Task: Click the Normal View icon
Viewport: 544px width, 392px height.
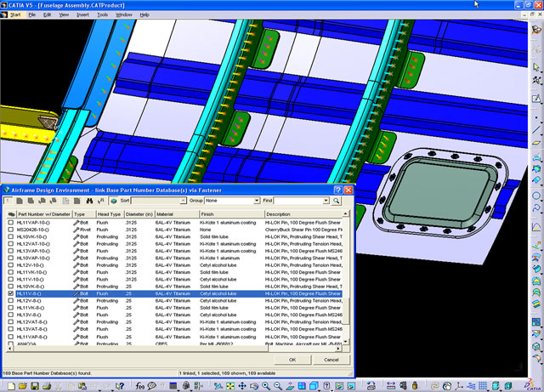Action: click(x=290, y=386)
